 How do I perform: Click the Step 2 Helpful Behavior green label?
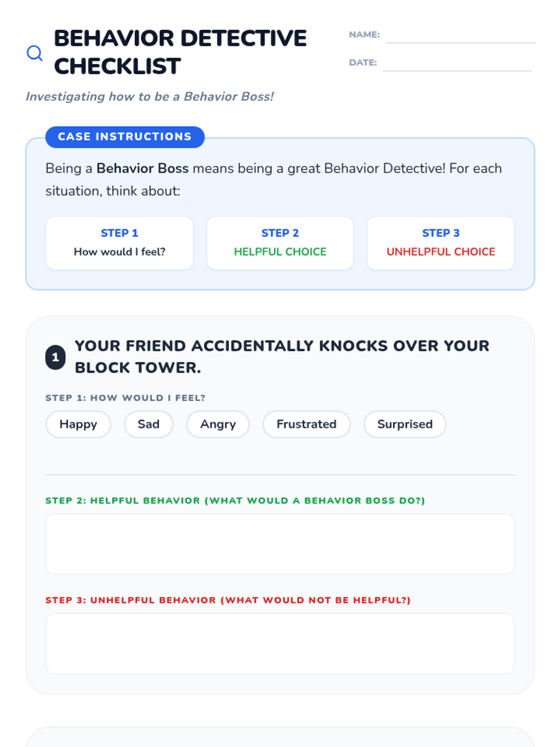pos(235,500)
